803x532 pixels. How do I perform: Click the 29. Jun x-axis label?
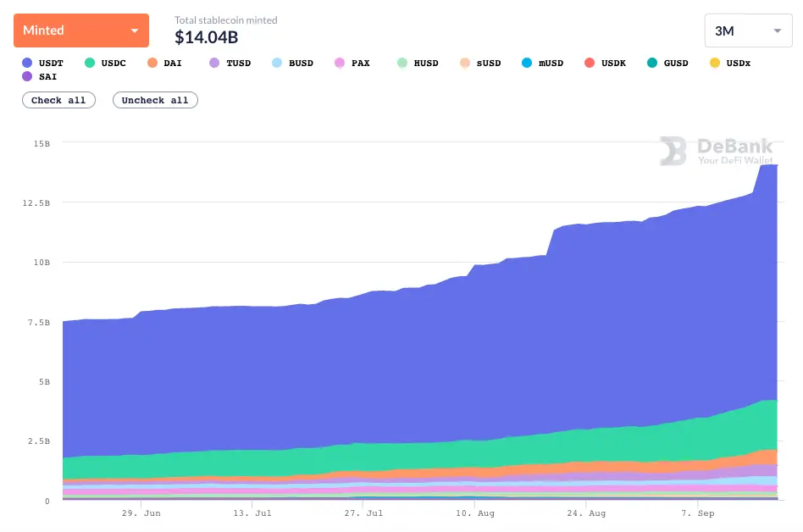pos(141,513)
